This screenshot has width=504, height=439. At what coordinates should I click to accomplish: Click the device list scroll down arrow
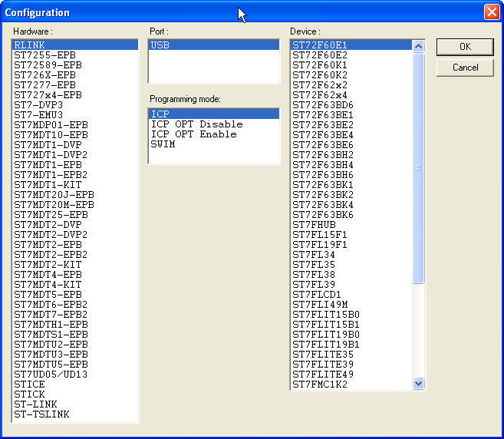[x=418, y=384]
